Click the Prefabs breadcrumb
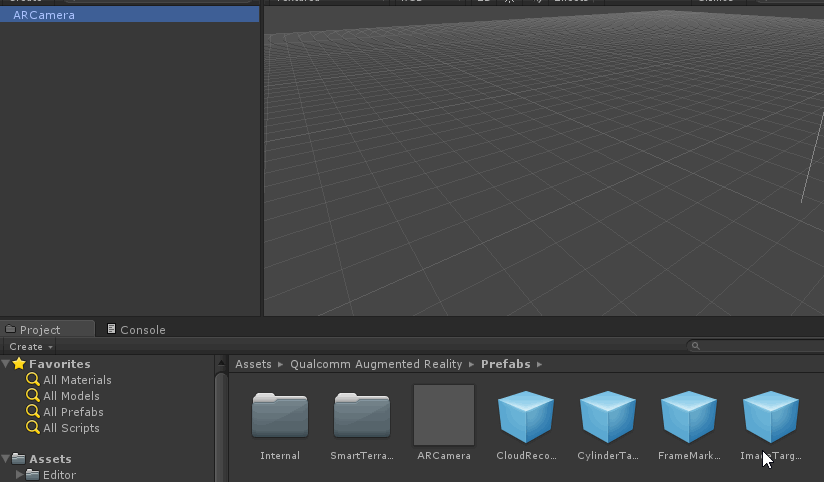Viewport: 824px width, 482px height. pyautogui.click(x=506, y=364)
